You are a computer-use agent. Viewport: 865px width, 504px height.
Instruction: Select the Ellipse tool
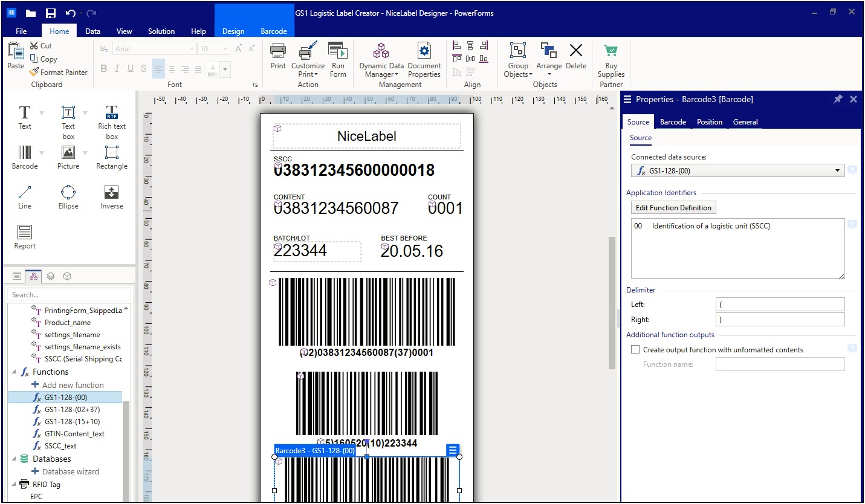point(68,197)
